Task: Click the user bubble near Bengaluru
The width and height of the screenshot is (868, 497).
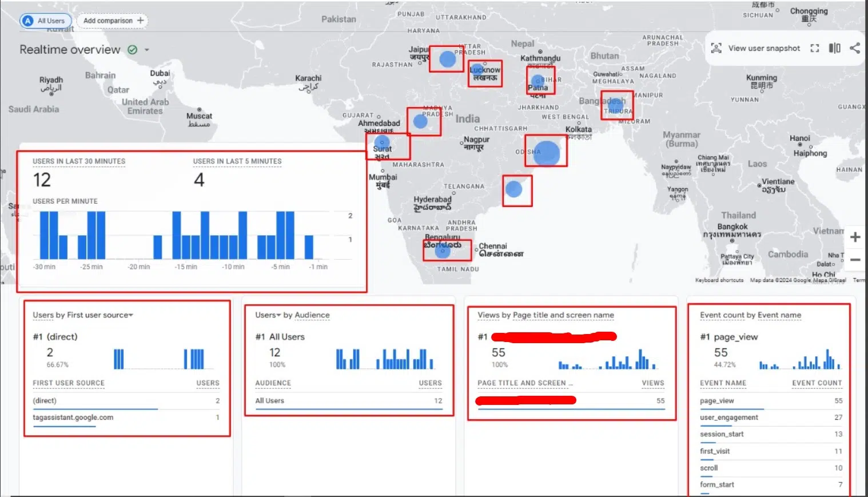Action: coord(443,250)
